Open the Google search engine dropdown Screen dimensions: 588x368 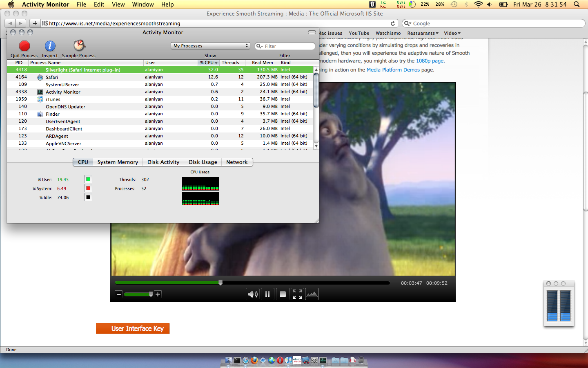tap(408, 23)
